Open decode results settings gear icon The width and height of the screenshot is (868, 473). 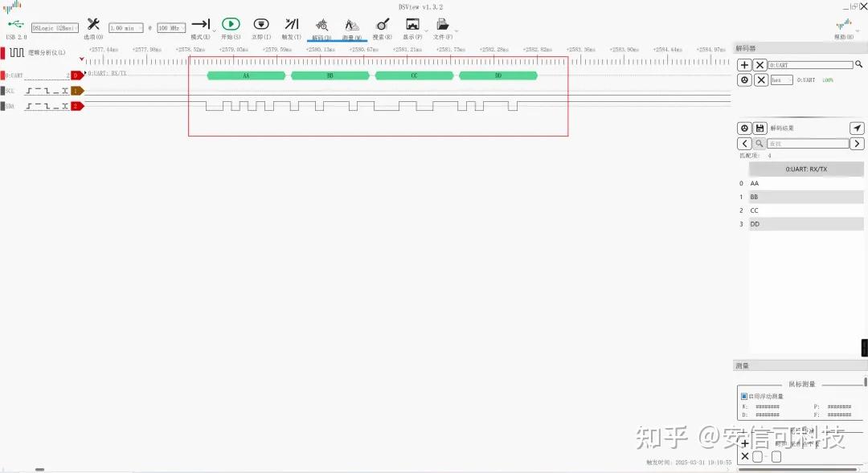tap(744, 128)
